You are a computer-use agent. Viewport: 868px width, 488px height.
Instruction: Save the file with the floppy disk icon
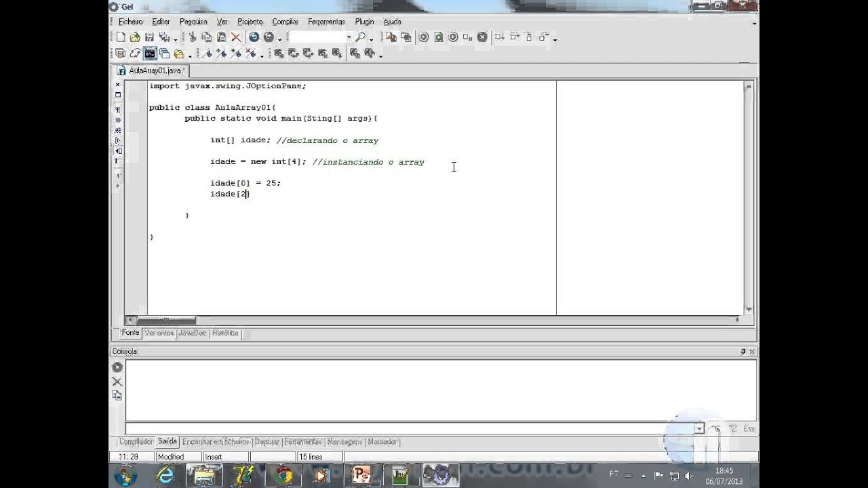149,37
